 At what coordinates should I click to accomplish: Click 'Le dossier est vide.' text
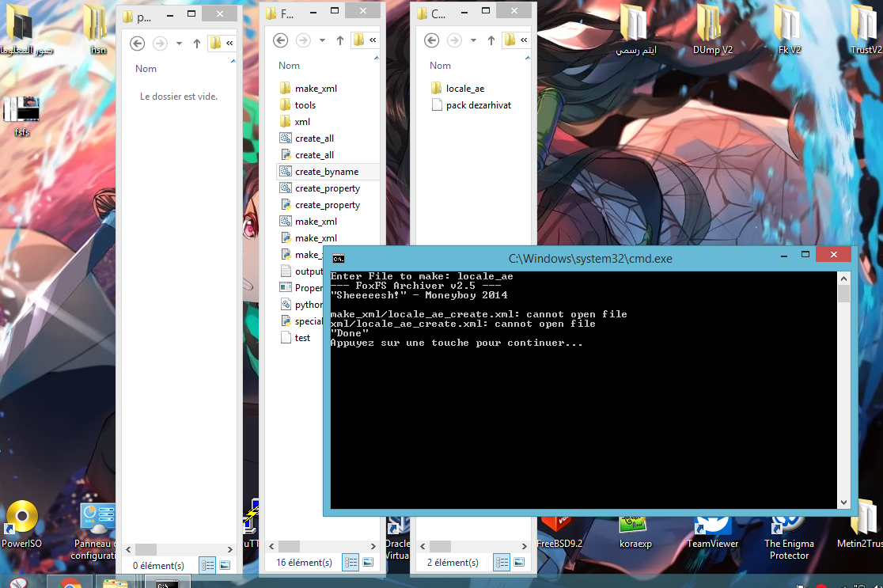pyautogui.click(x=179, y=97)
